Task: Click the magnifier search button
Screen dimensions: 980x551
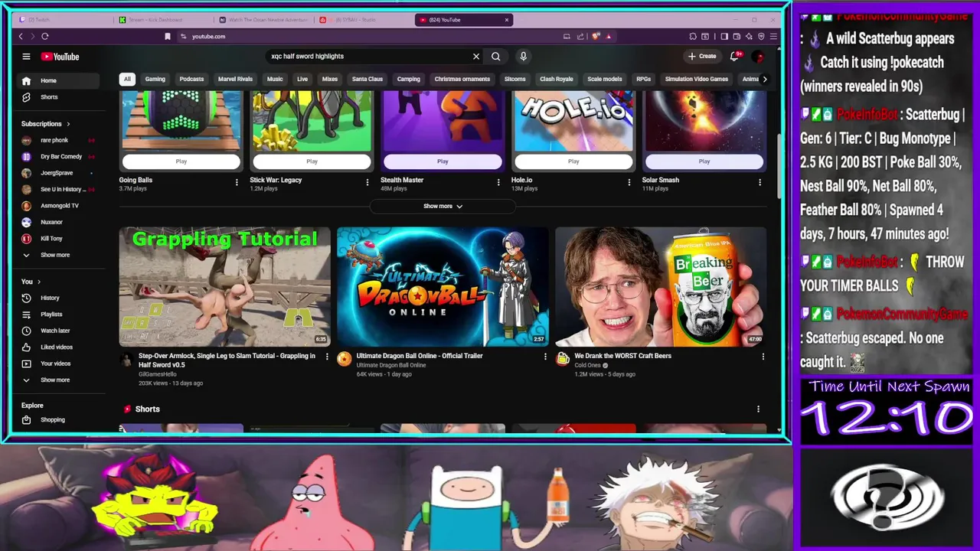Action: [x=496, y=56]
